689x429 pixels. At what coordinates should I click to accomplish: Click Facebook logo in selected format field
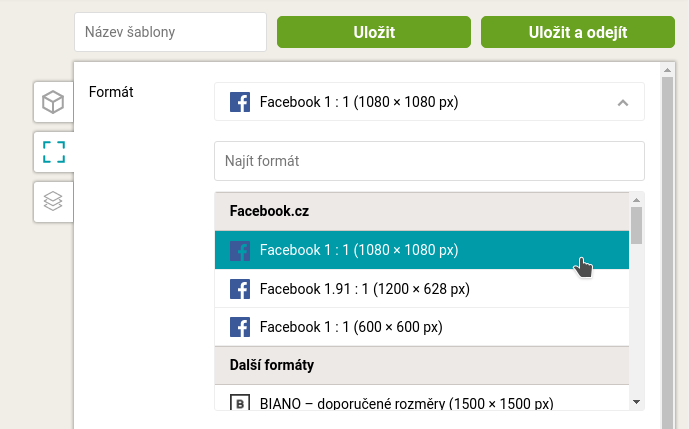(240, 102)
